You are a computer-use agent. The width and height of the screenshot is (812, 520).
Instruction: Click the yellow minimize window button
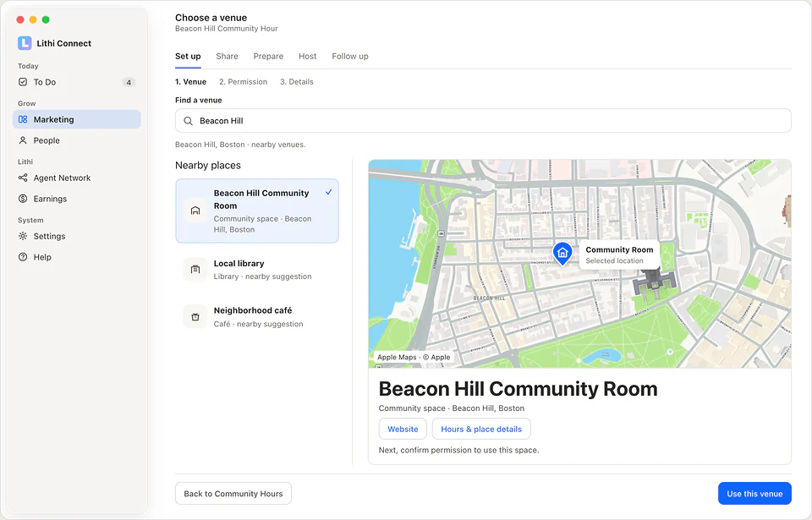pos(33,19)
